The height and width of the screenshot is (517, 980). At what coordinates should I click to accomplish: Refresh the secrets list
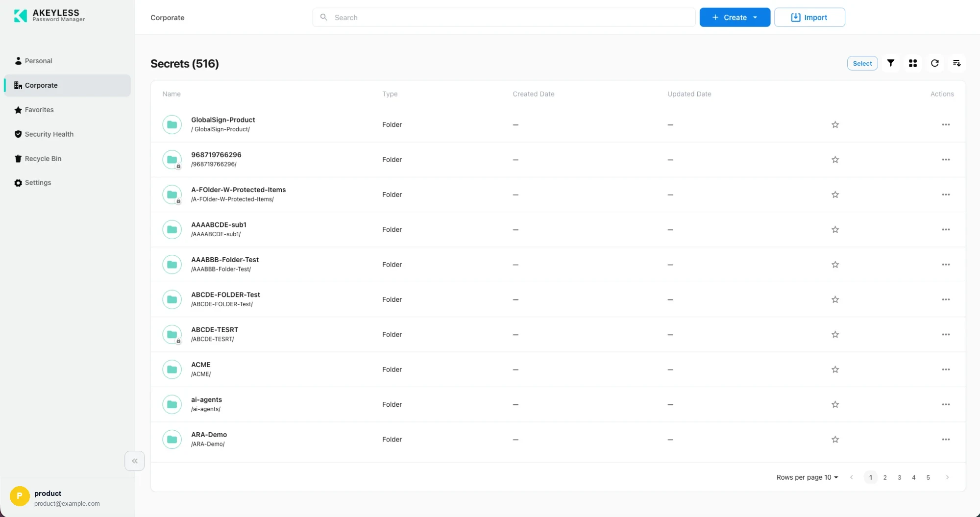934,63
